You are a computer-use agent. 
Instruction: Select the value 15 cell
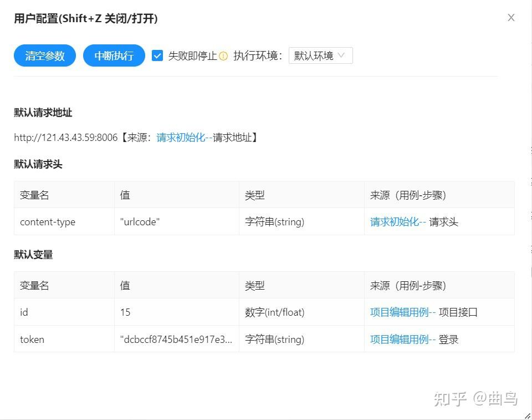(x=177, y=312)
